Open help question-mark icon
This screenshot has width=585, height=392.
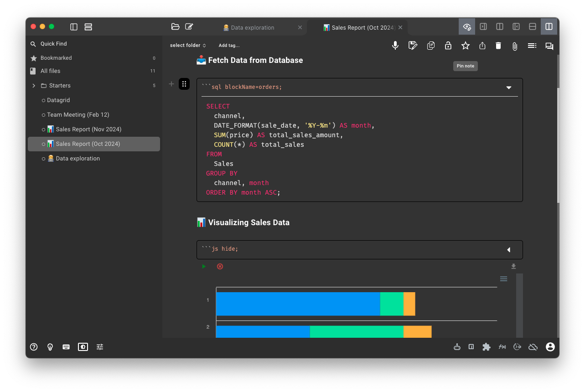34,347
